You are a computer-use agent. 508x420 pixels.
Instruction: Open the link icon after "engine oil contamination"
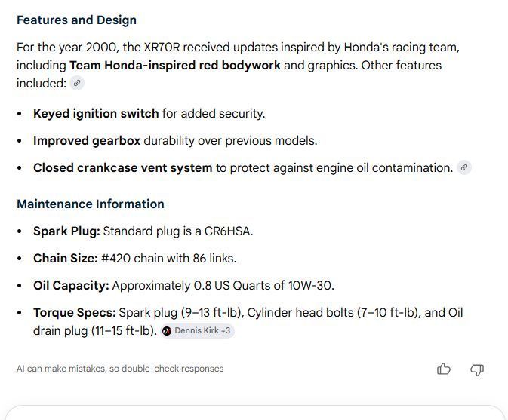[x=464, y=167]
